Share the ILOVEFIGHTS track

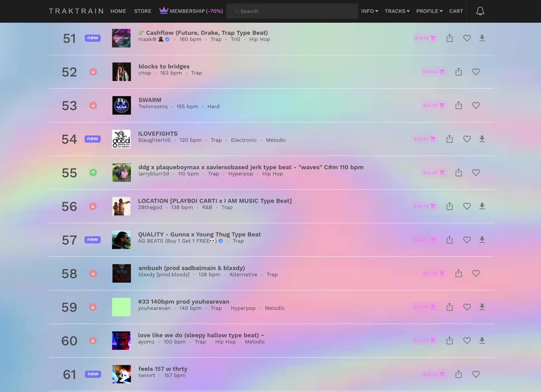click(450, 139)
